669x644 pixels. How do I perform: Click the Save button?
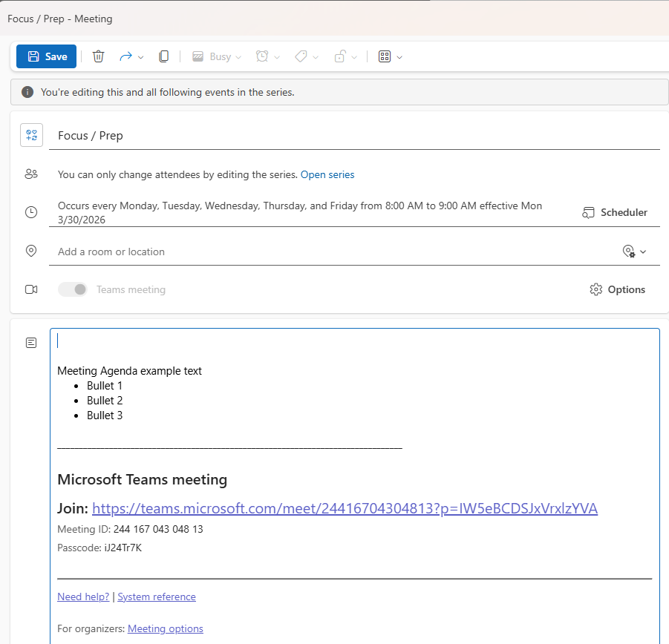pyautogui.click(x=47, y=56)
